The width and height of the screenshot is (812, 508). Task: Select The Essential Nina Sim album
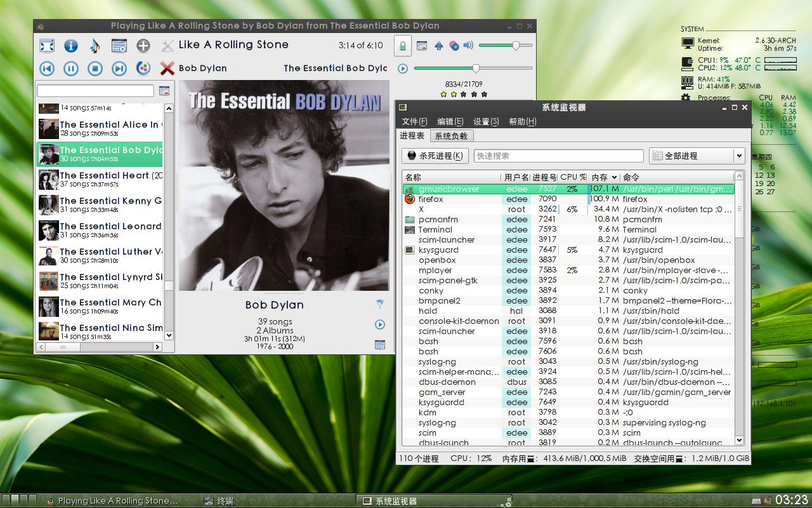coord(100,330)
